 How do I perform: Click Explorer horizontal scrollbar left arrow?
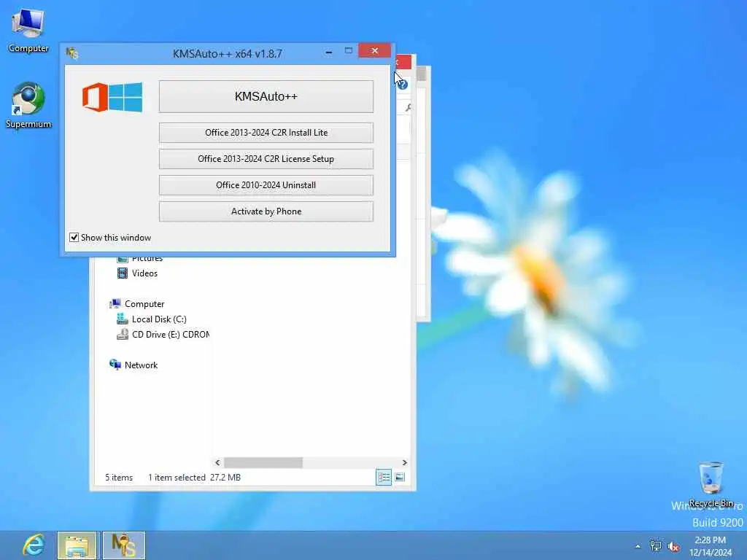click(x=217, y=462)
